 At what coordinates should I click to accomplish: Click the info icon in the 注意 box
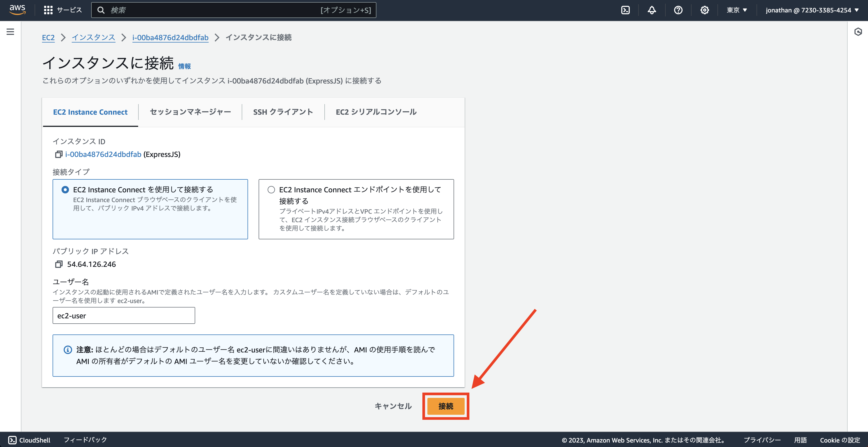(x=68, y=350)
